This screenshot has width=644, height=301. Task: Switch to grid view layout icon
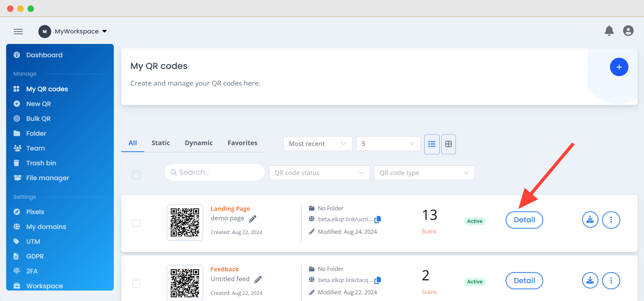click(448, 144)
